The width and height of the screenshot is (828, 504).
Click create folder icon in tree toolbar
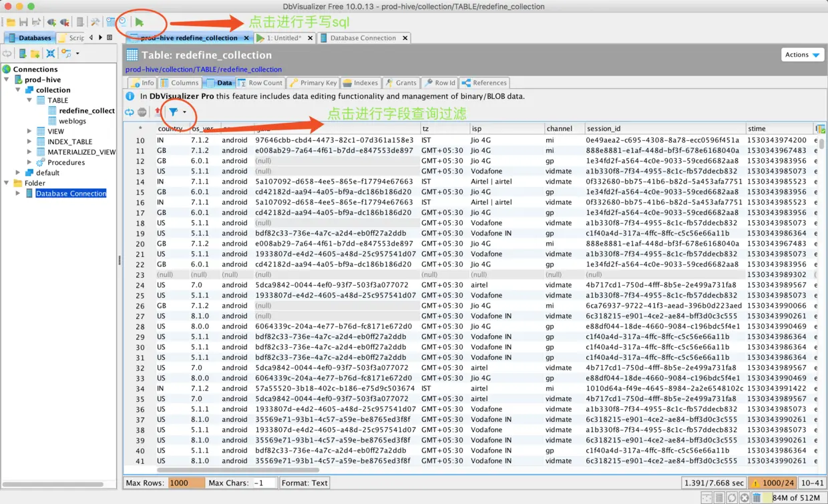point(35,53)
